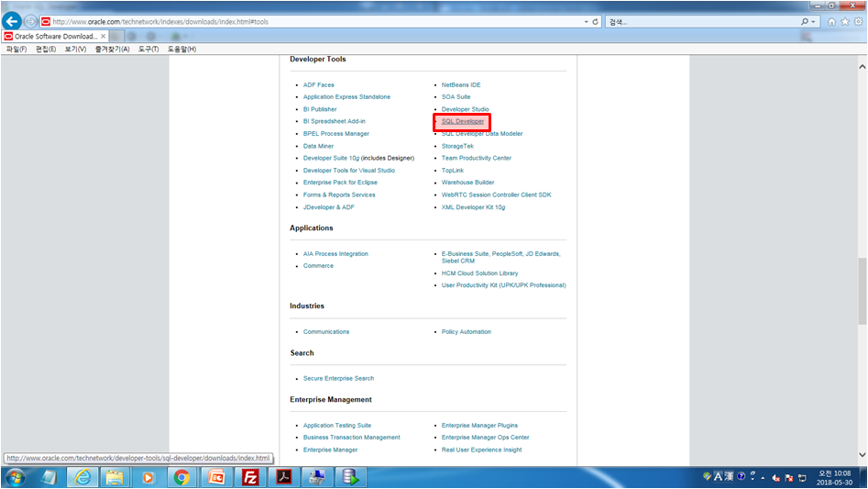868x489 pixels.
Task: Open the 파일(F) menu
Action: (x=16, y=49)
